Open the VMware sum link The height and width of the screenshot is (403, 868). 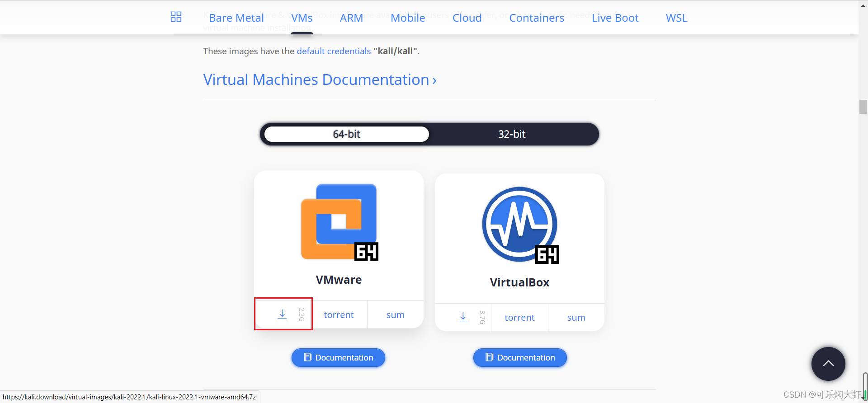pyautogui.click(x=395, y=315)
